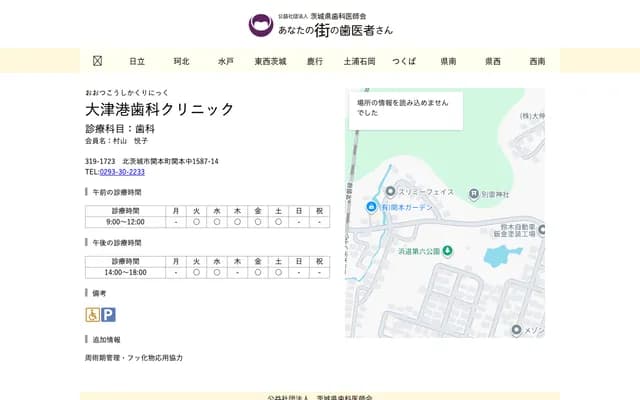The image size is (640, 400).
Task: Click the wheelchair accessibility icon
Action: (92, 314)
